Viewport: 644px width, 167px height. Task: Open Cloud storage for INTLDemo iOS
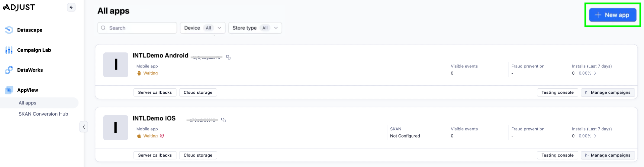click(198, 155)
